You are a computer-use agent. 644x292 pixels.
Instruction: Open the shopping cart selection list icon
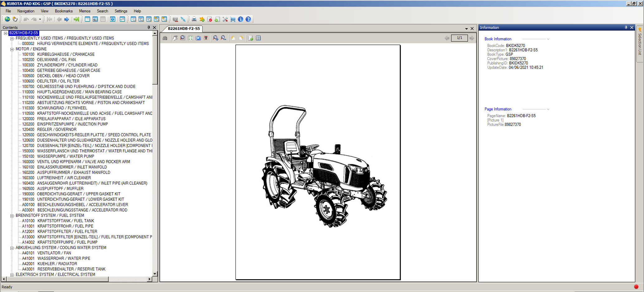[x=233, y=19]
